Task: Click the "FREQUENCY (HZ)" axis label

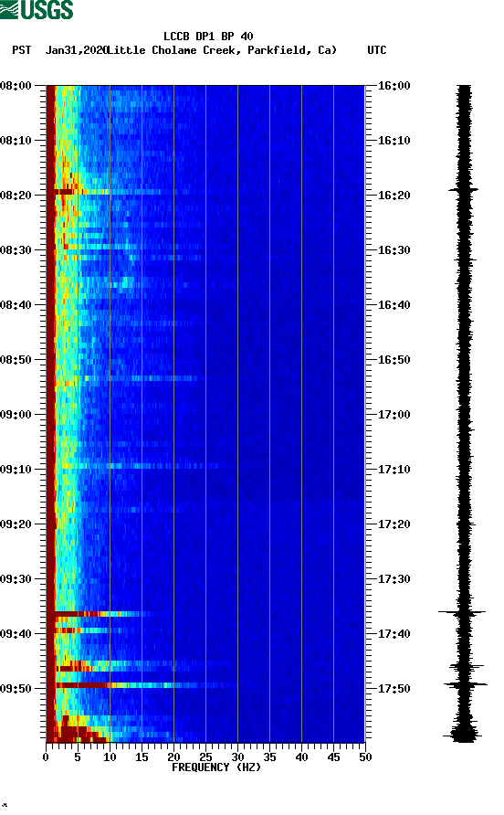Action: 216,767
